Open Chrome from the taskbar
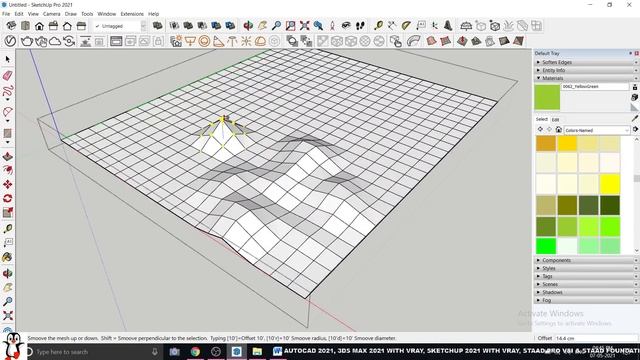 point(195,351)
